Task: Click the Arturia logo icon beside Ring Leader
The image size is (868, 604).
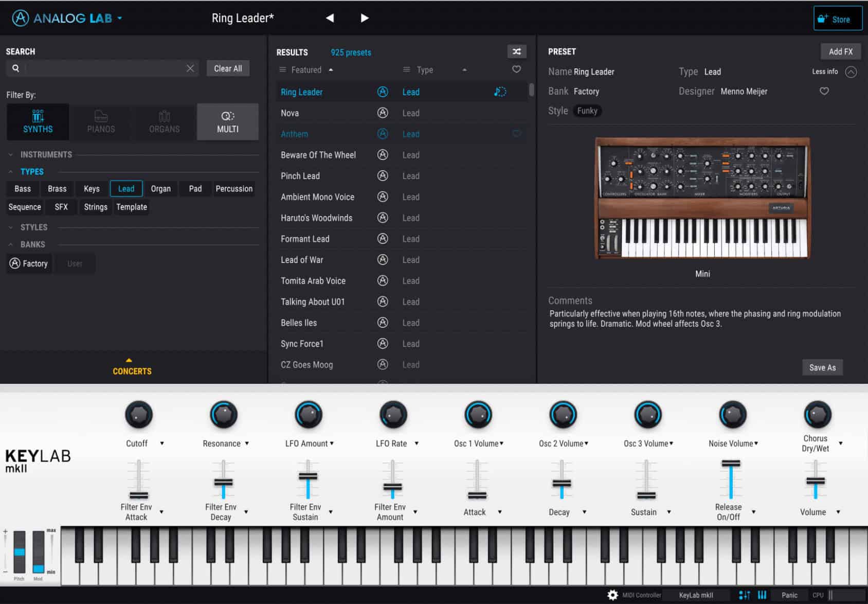Action: click(x=383, y=92)
